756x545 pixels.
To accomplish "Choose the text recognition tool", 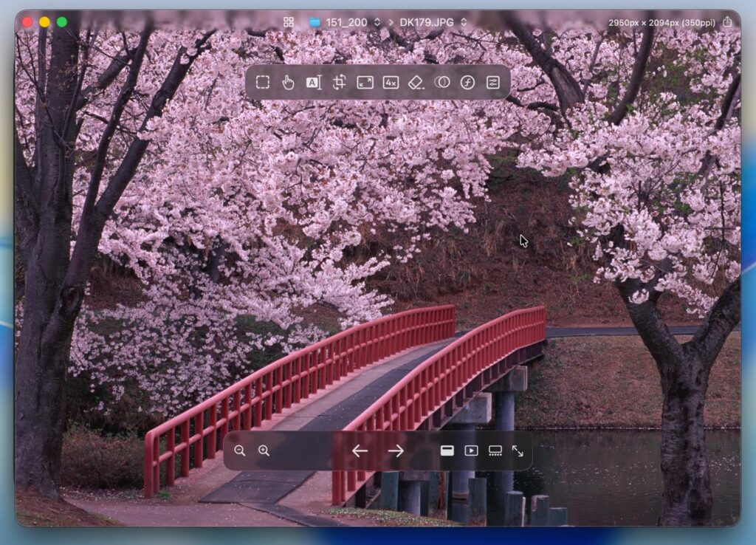I will point(314,82).
